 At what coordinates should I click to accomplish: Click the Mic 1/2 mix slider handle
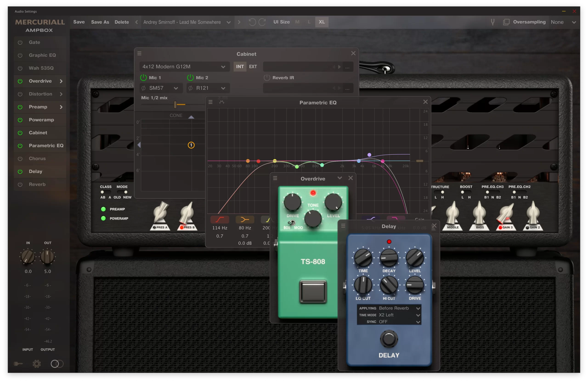pos(175,105)
